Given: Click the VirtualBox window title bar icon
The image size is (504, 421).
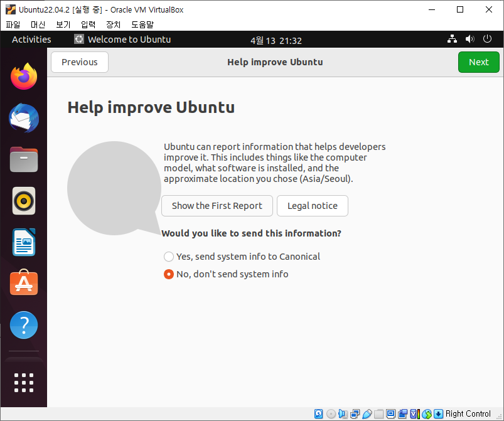Looking at the screenshot, I should coord(11,9).
